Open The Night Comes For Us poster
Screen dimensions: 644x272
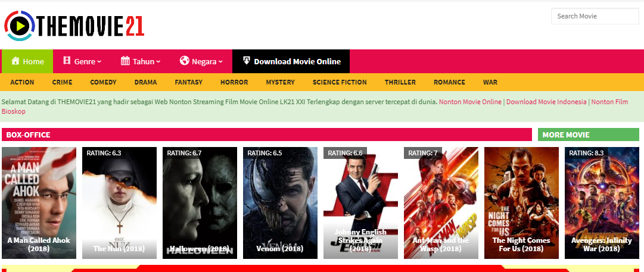[x=522, y=203]
